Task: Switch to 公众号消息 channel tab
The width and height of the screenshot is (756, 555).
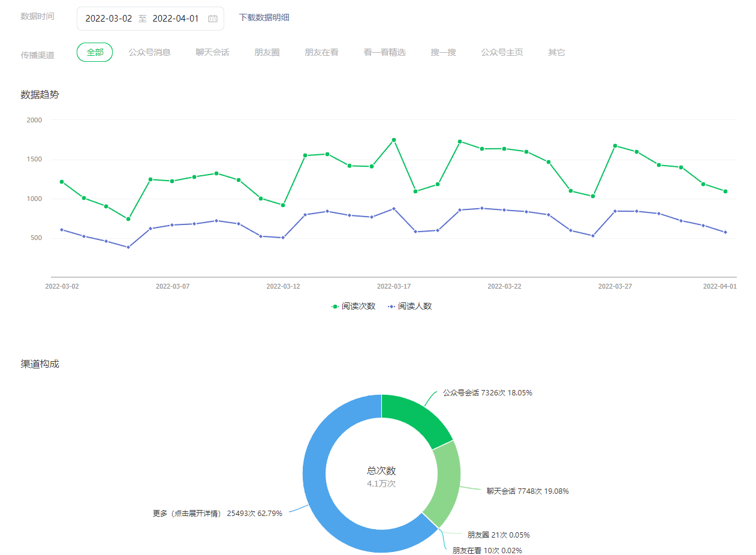Action: click(149, 52)
